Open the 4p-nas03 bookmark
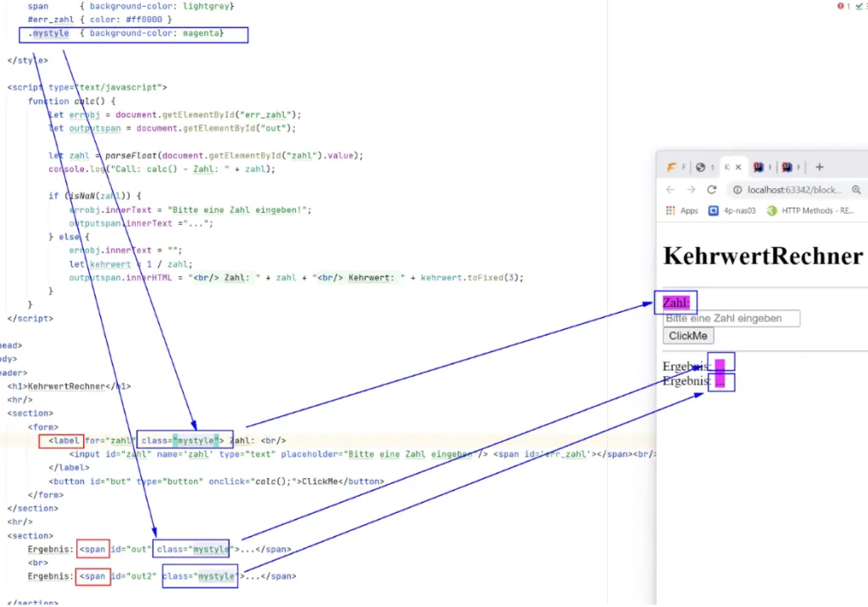This screenshot has width=868, height=607. 732,211
